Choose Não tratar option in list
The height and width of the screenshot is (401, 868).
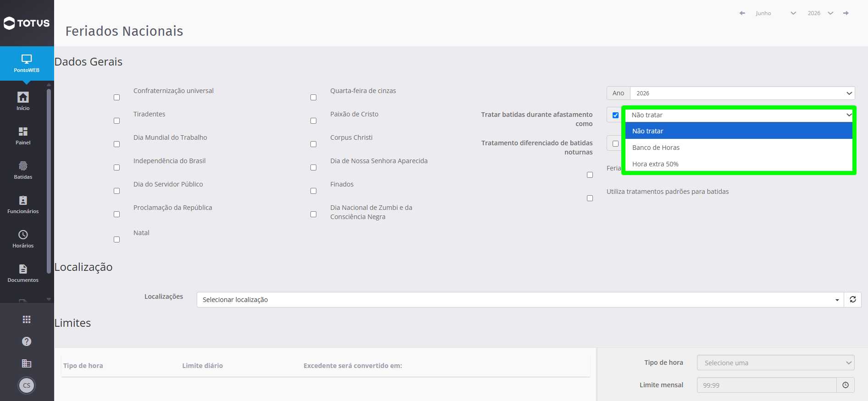(x=739, y=131)
